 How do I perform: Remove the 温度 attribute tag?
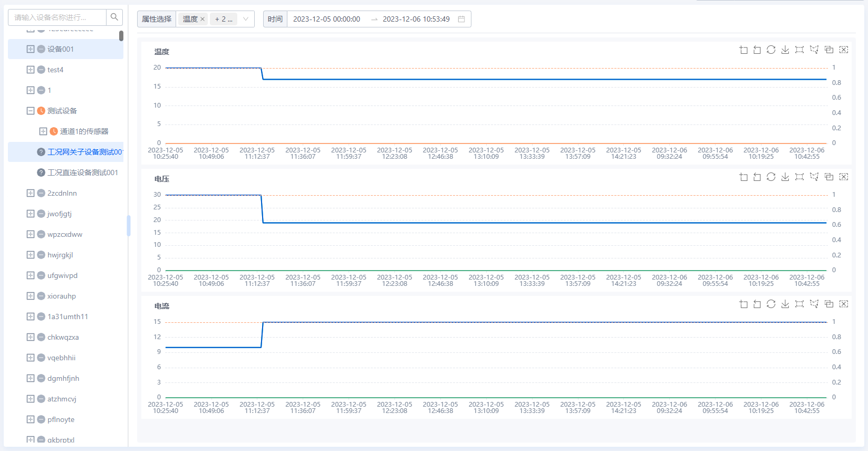click(x=202, y=19)
